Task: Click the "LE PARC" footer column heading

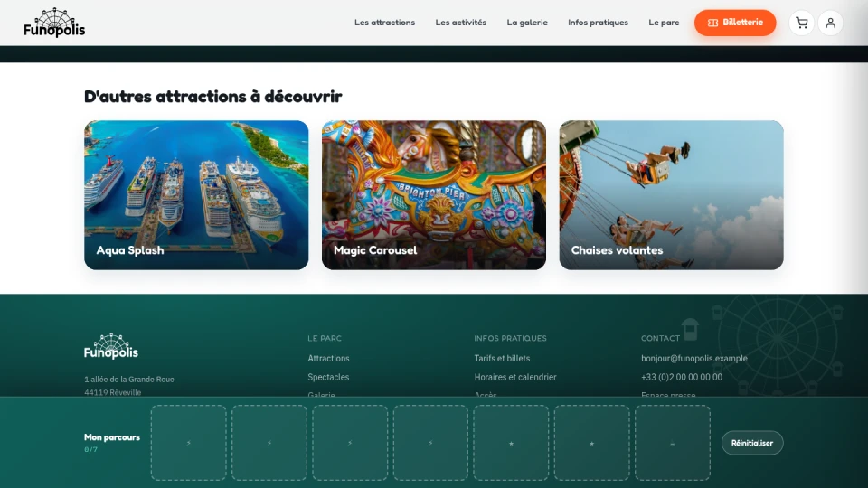Action: pos(325,338)
